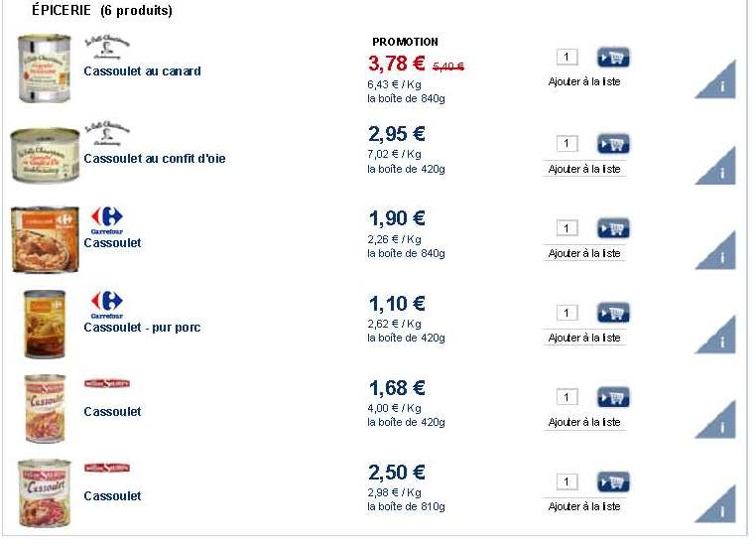
Task: Click cart icon for Cassoulet au confit d'oie
Action: (x=613, y=144)
